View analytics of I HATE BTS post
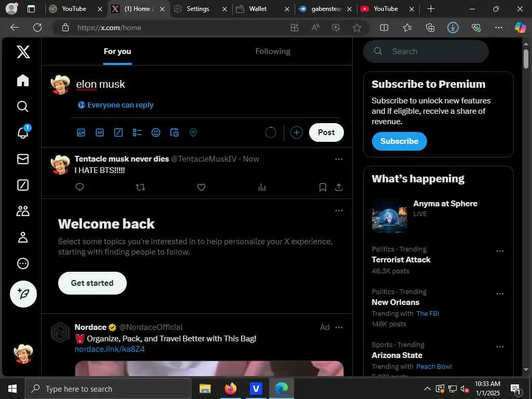532x399 pixels. click(262, 187)
